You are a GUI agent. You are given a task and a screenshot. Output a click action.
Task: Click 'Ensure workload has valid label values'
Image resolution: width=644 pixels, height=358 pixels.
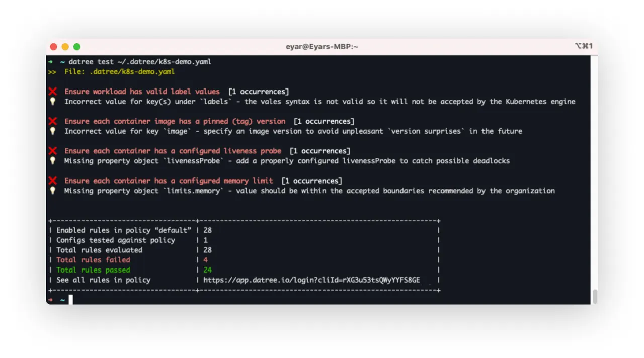tap(142, 92)
